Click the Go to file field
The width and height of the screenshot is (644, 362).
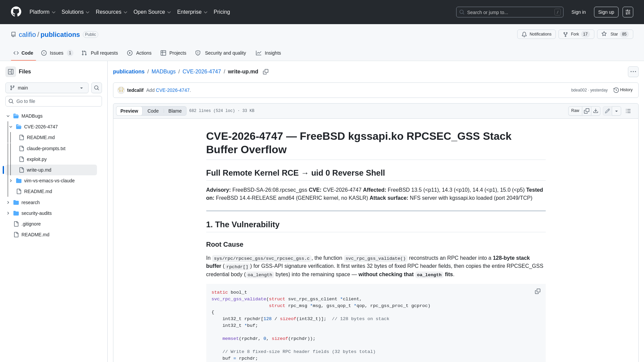pyautogui.click(x=54, y=101)
